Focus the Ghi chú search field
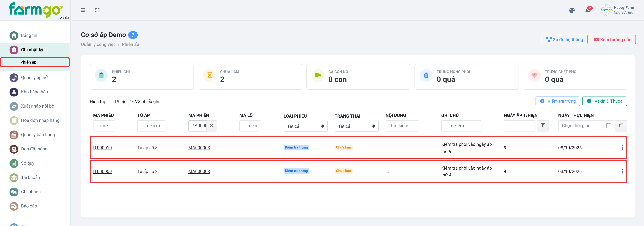644x226 pixels. click(x=461, y=126)
